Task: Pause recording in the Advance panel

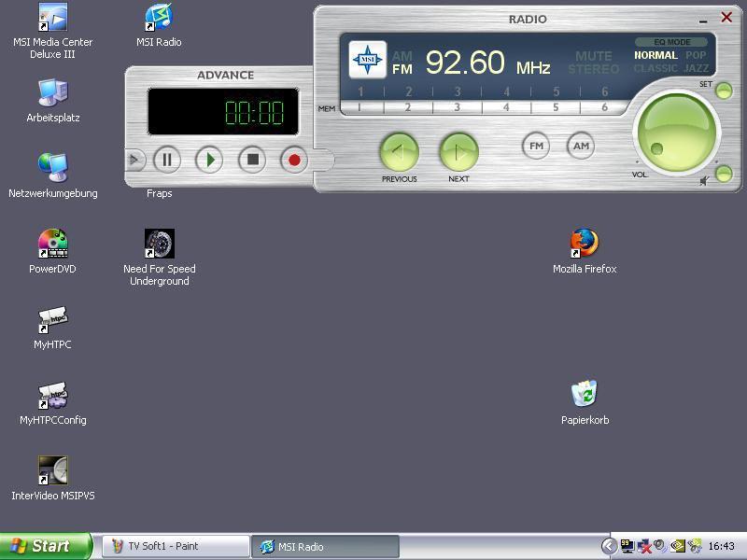Action: (167, 160)
